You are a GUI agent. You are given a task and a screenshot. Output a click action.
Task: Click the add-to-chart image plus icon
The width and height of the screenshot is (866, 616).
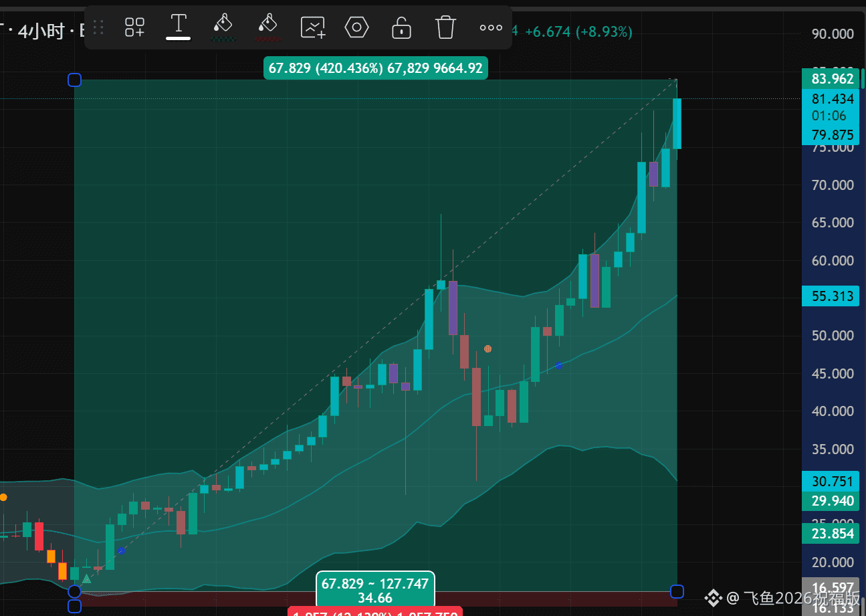click(313, 27)
